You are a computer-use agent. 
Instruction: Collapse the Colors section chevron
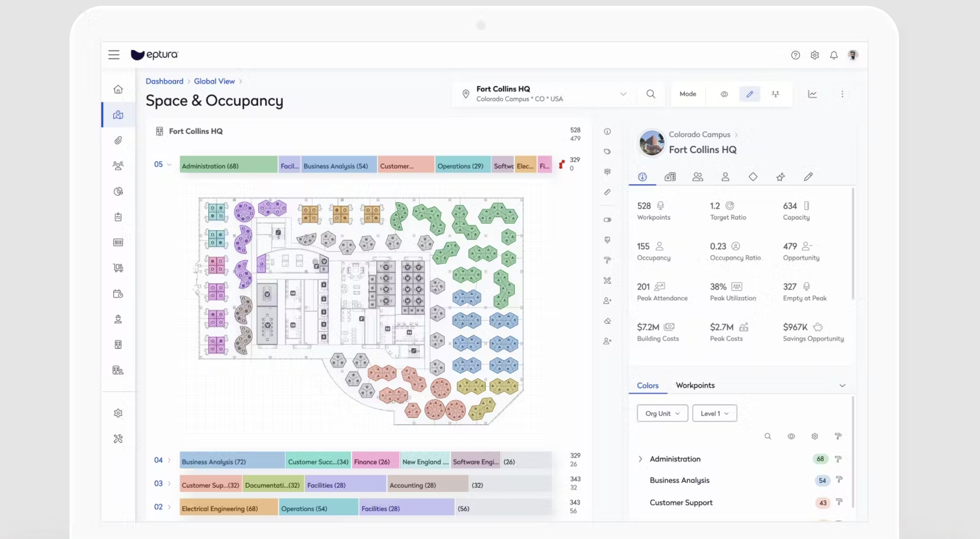tap(842, 385)
